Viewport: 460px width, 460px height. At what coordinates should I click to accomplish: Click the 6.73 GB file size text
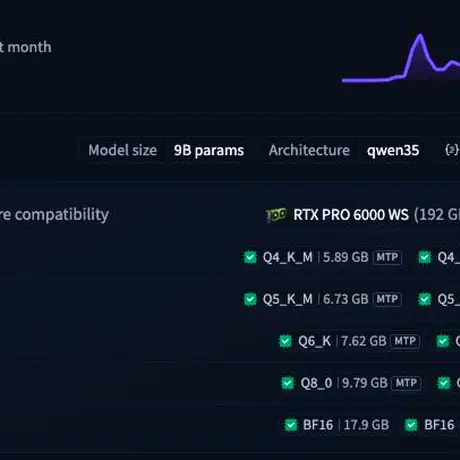coord(346,299)
